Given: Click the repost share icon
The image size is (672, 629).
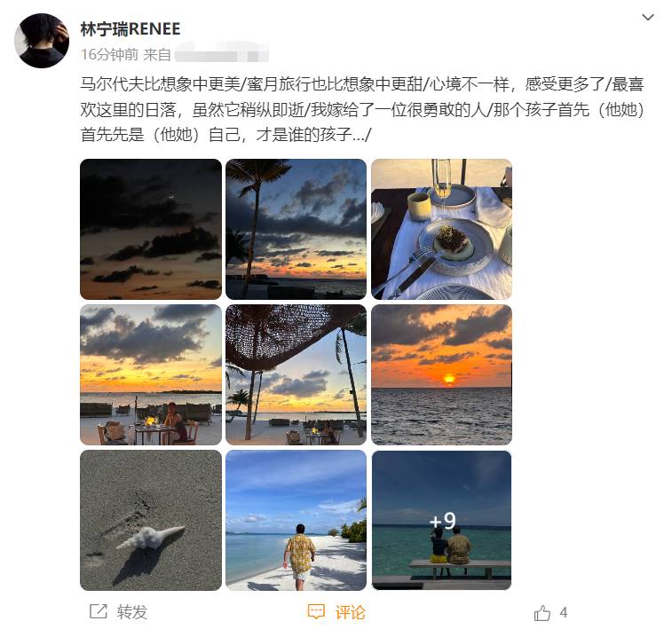Looking at the screenshot, I should (x=99, y=611).
